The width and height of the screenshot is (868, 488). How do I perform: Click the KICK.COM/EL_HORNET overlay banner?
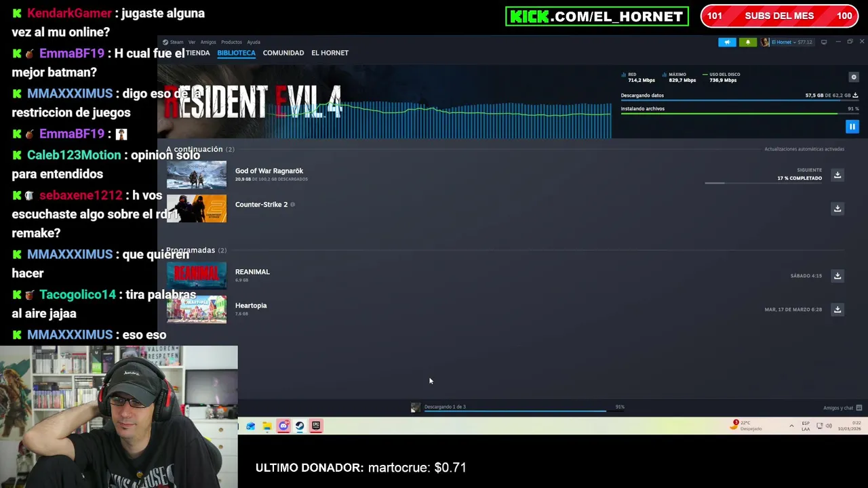(x=597, y=16)
